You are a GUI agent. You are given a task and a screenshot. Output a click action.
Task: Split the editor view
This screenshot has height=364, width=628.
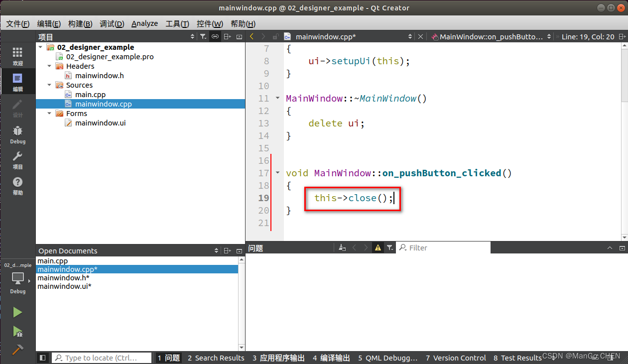tap(622, 36)
